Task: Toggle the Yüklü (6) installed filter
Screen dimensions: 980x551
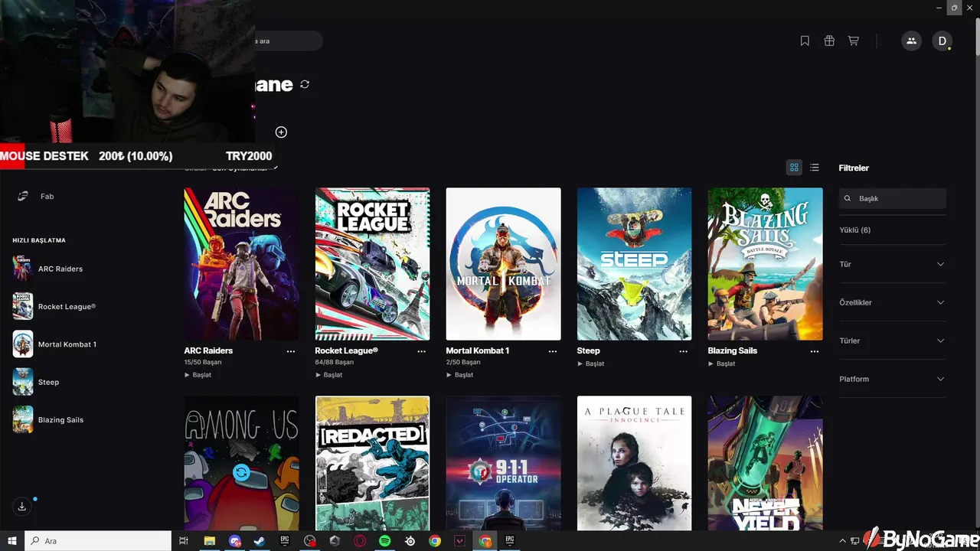Action: pos(854,230)
